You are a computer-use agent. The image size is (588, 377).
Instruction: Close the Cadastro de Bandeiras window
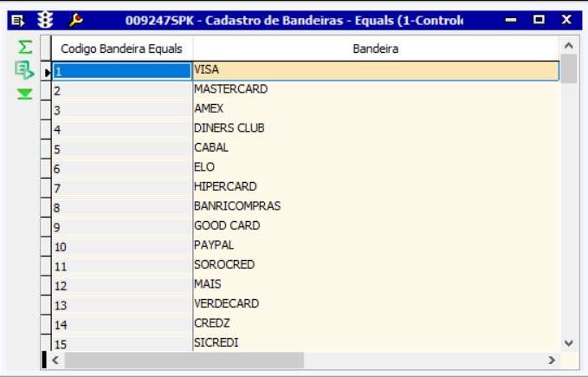pyautogui.click(x=566, y=20)
